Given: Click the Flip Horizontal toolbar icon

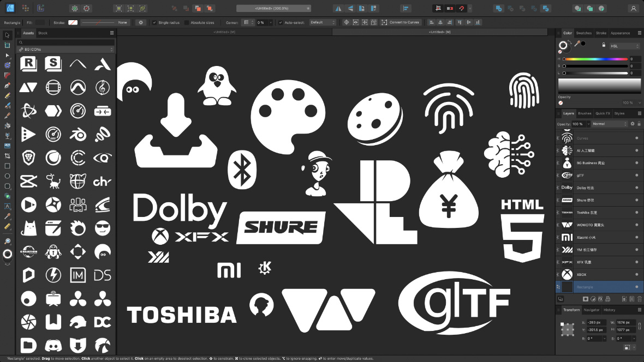Looking at the screenshot, I should (x=338, y=9).
